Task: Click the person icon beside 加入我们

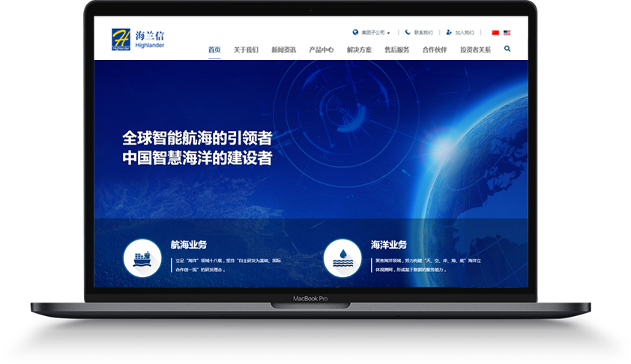Action: point(449,33)
